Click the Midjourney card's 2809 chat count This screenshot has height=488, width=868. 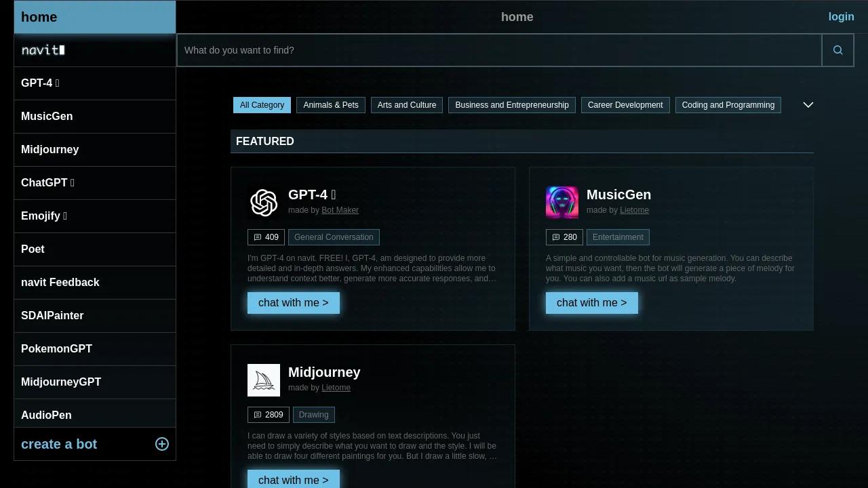click(x=269, y=415)
